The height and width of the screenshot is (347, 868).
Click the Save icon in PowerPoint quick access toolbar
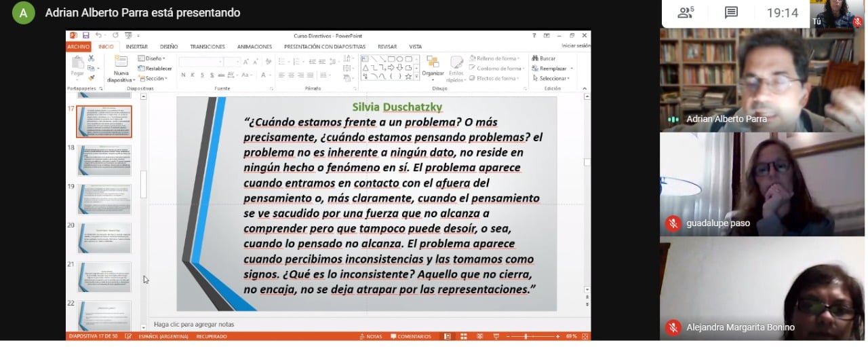[x=86, y=35]
